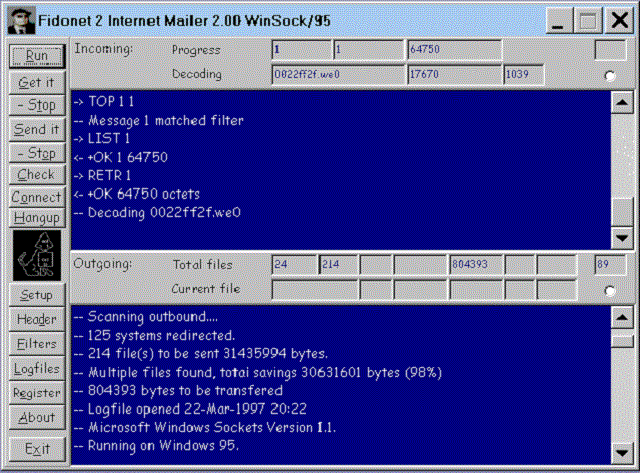Viewport: 640px width, 473px height.
Task: Click the first empty Current file field
Action: [315, 289]
